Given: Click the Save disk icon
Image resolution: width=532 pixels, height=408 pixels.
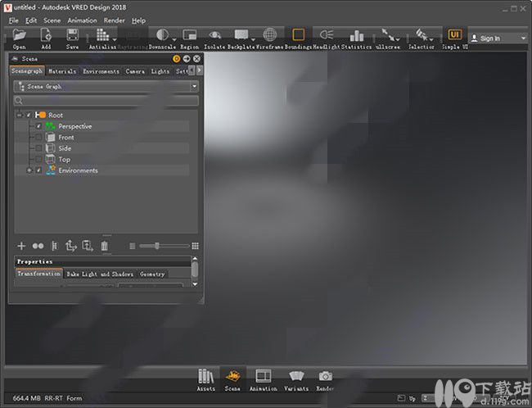Looking at the screenshot, I should pos(72,35).
